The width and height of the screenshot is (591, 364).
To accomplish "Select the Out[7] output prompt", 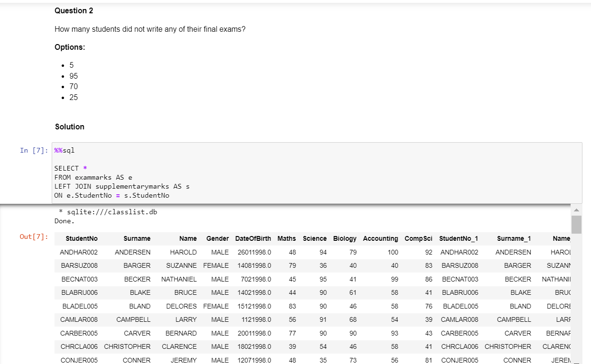I will click(x=34, y=237).
